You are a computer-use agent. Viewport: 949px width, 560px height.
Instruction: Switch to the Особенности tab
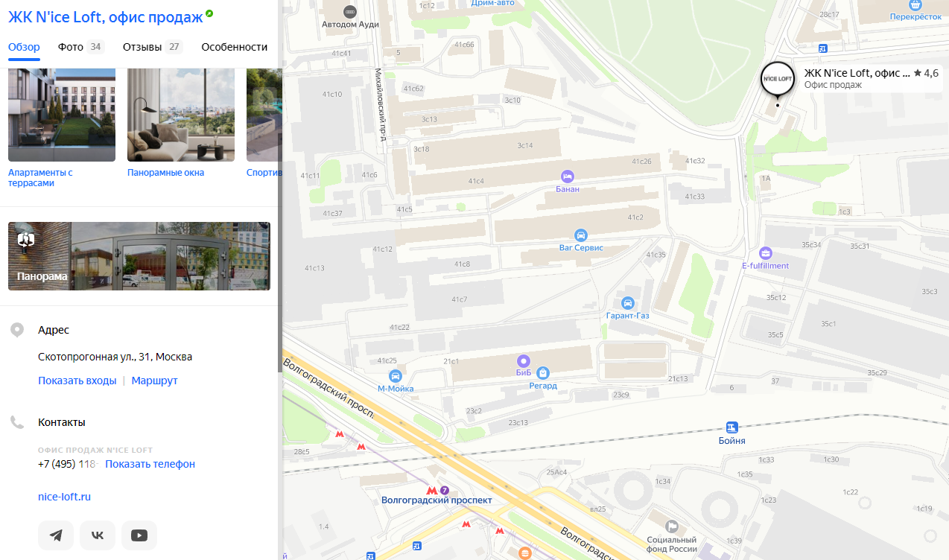pos(234,47)
